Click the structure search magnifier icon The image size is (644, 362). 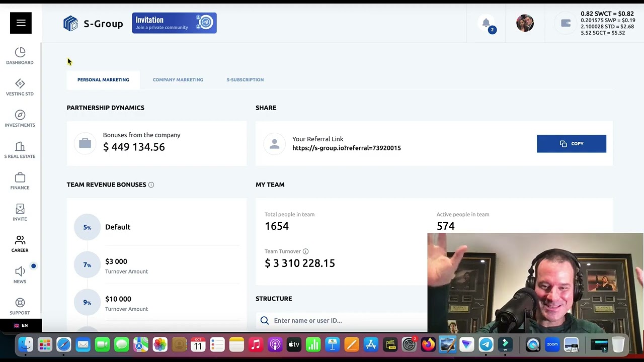click(265, 320)
